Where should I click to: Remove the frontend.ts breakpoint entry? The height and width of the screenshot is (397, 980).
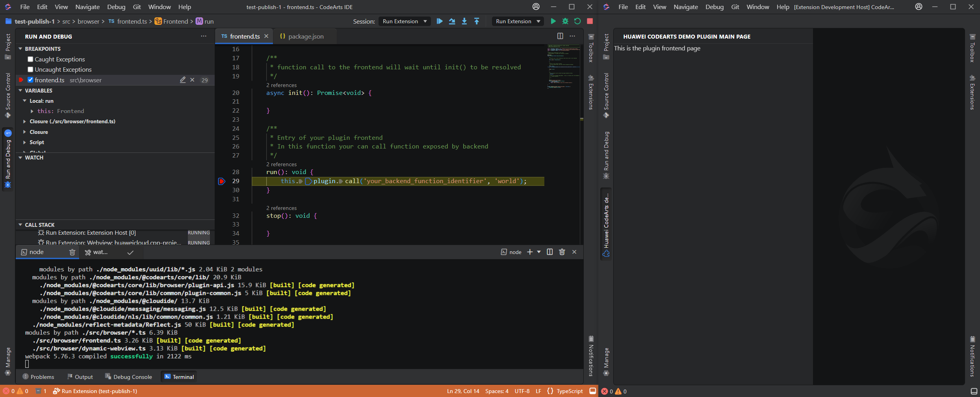click(192, 80)
